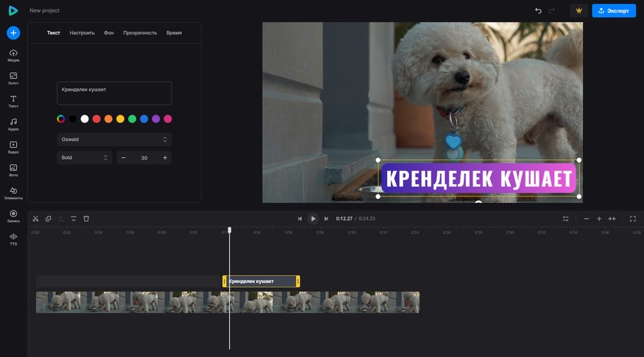Viewport: 644px width, 357px height.
Task: Add new item with blue plus button
Action: [x=13, y=33]
